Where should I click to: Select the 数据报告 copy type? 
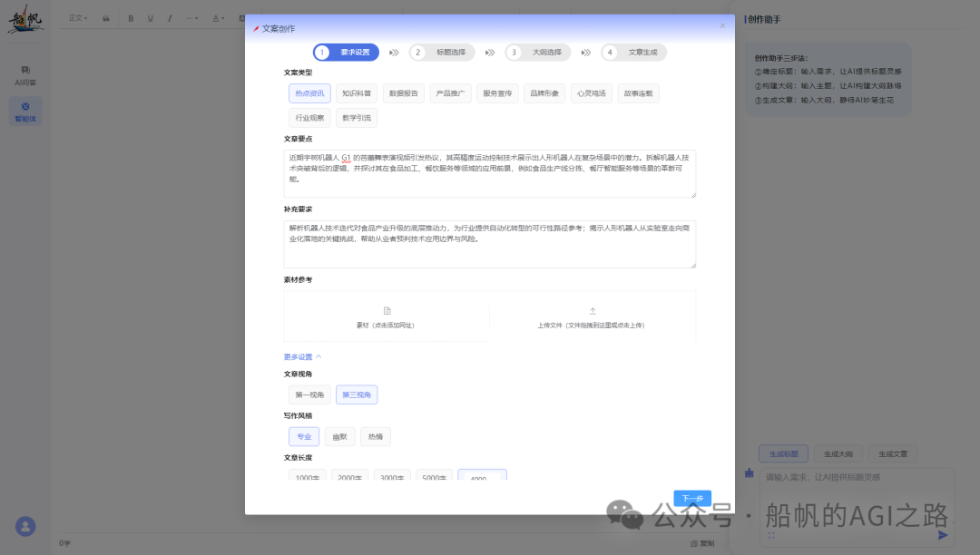tap(403, 93)
